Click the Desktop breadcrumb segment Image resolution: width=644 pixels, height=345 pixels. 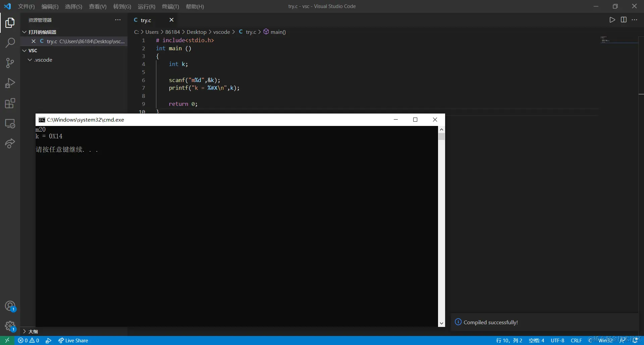[197, 32]
